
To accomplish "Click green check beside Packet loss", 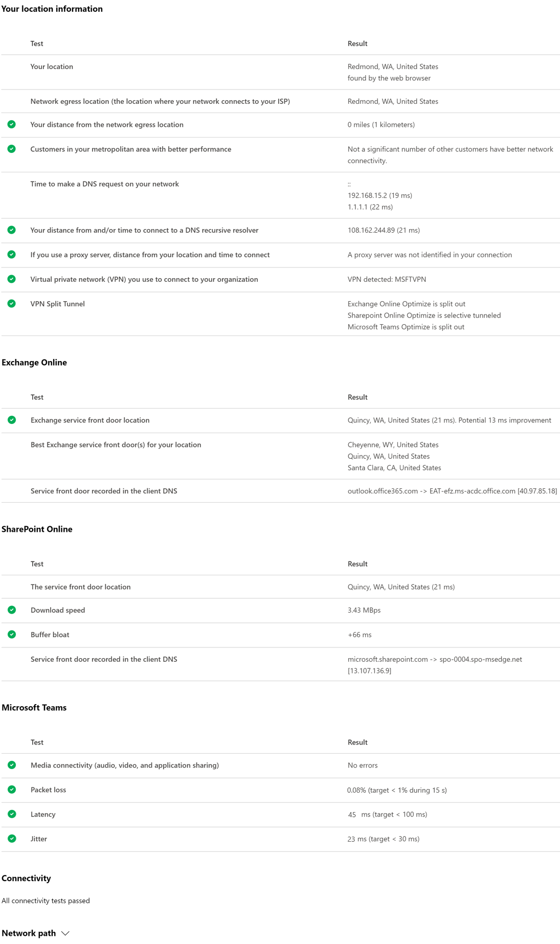I will (x=12, y=790).
